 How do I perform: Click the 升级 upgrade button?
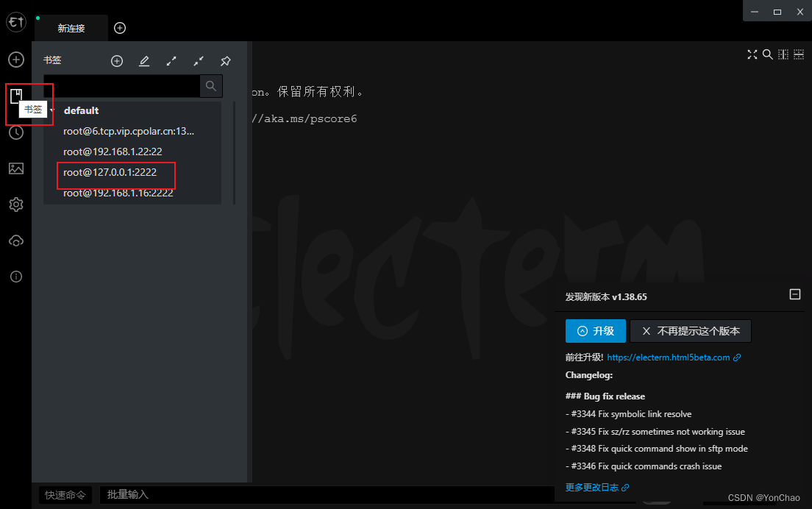pyautogui.click(x=596, y=331)
